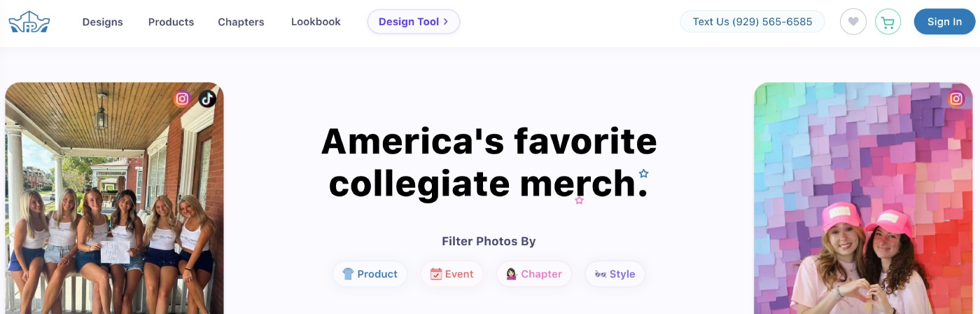This screenshot has height=314, width=980.
Task: Go to the Lookbook page
Action: 316,22
